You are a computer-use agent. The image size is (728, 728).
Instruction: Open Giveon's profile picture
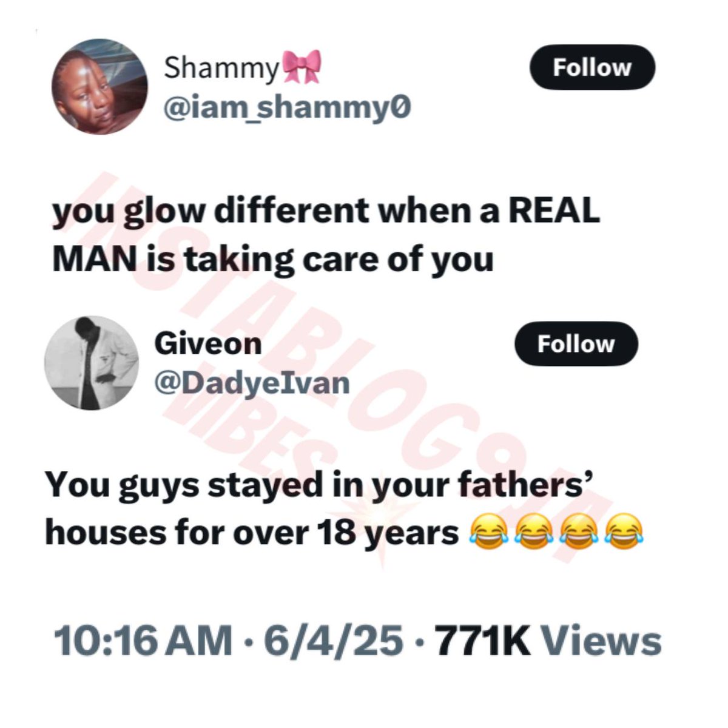(x=92, y=363)
